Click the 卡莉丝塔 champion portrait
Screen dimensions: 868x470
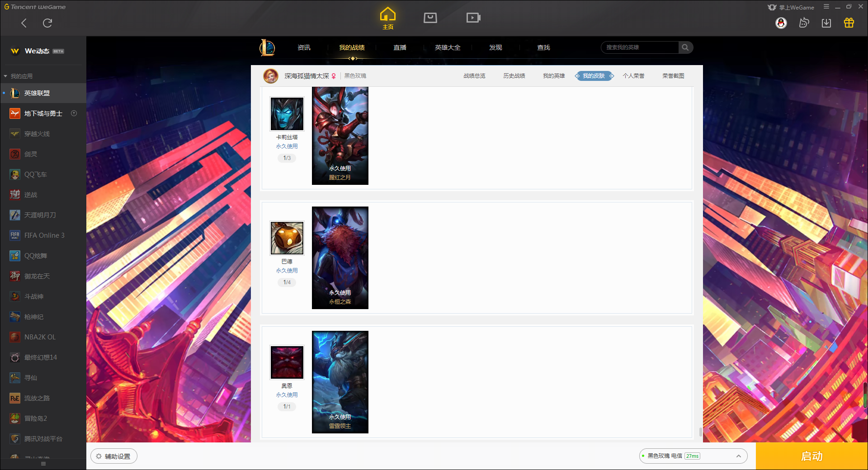(287, 114)
